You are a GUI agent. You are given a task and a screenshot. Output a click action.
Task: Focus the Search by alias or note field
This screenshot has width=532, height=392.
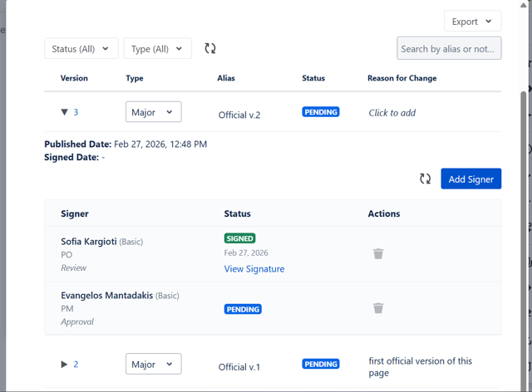point(449,48)
